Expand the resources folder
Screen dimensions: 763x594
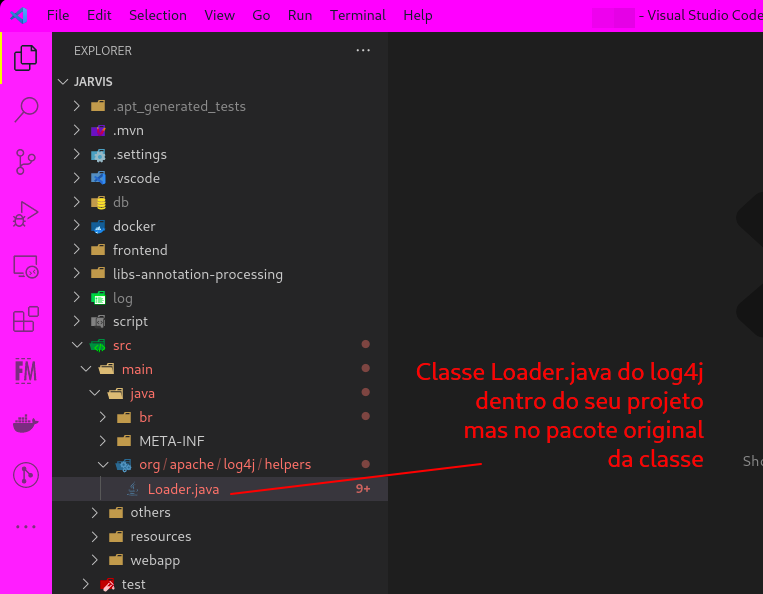(x=94, y=536)
